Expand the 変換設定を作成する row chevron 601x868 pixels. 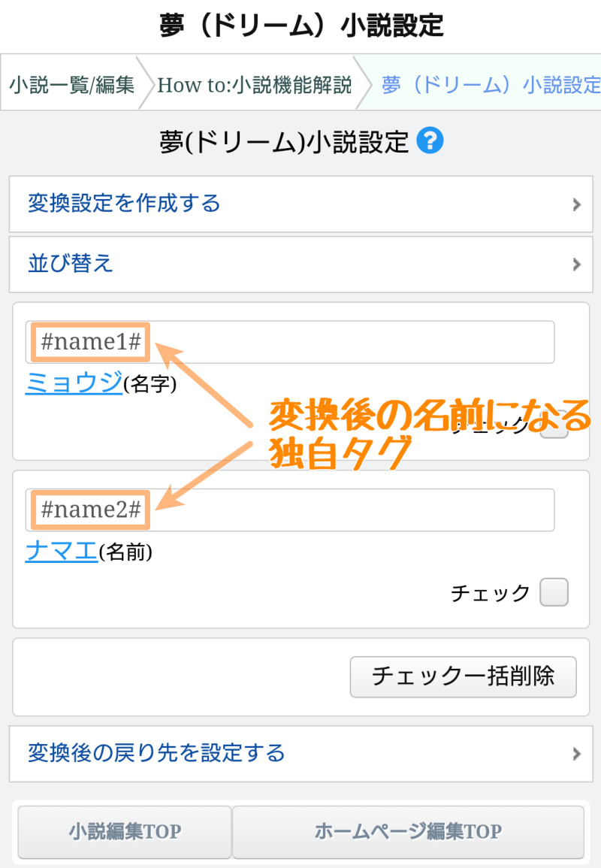click(x=576, y=204)
